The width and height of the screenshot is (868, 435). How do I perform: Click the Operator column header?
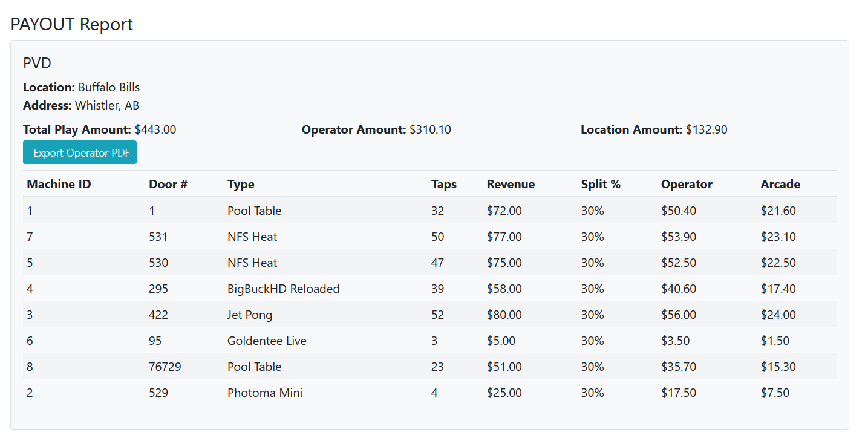[x=687, y=184]
